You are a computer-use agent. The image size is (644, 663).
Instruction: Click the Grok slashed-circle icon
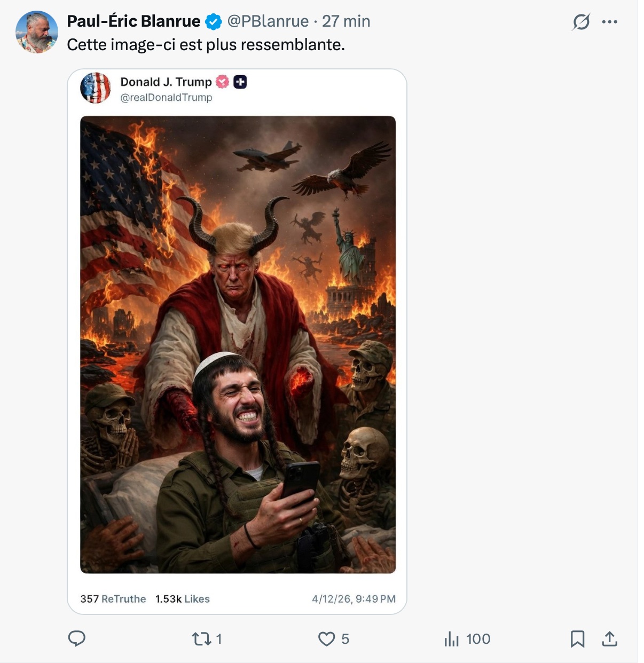click(581, 22)
